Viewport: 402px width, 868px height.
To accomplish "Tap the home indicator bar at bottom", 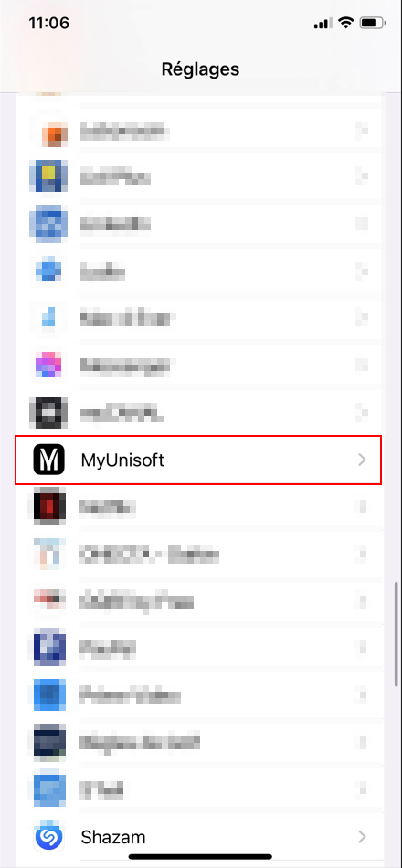I will pyautogui.click(x=200, y=857).
